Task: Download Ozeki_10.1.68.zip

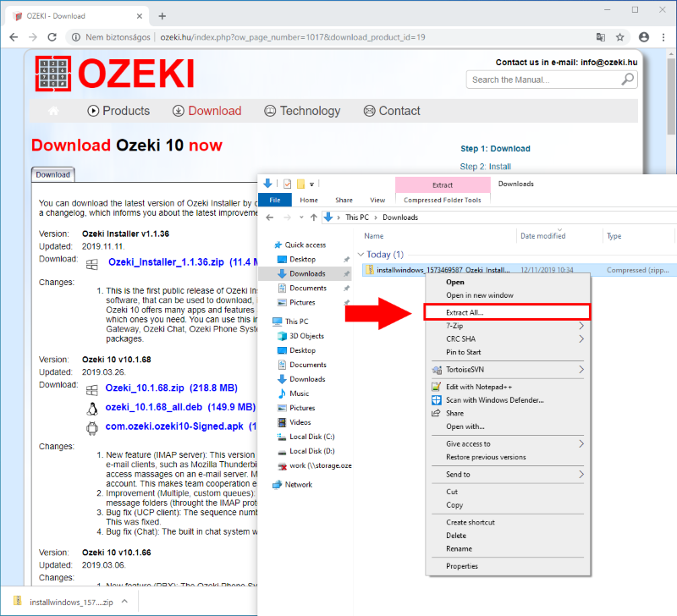Action: pos(172,388)
